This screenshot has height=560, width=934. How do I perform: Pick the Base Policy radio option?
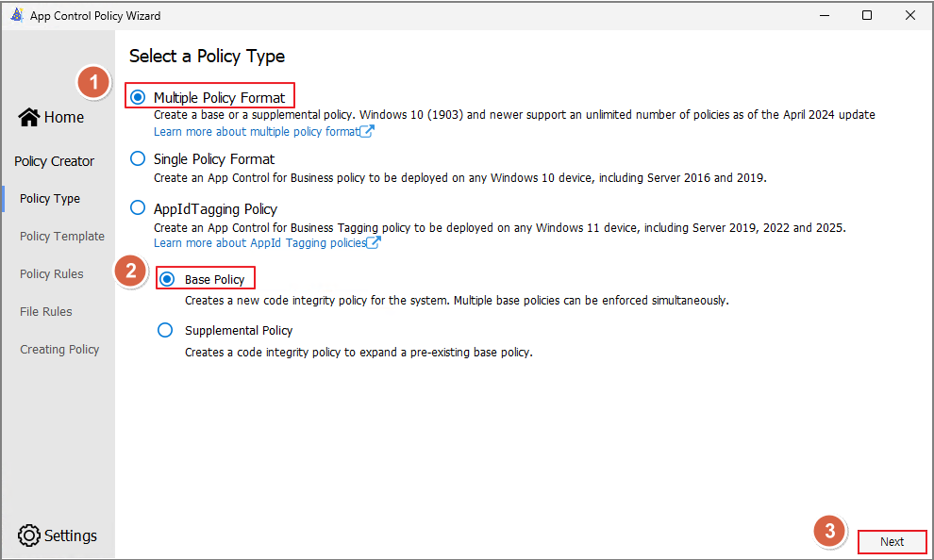point(167,278)
